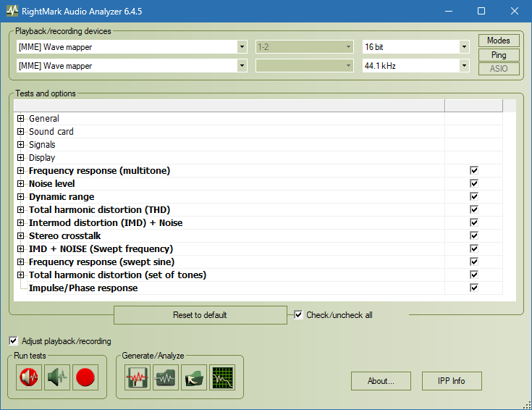This screenshot has height=410, width=532.
Task: Expand the Signals node
Action: [x=21, y=144]
